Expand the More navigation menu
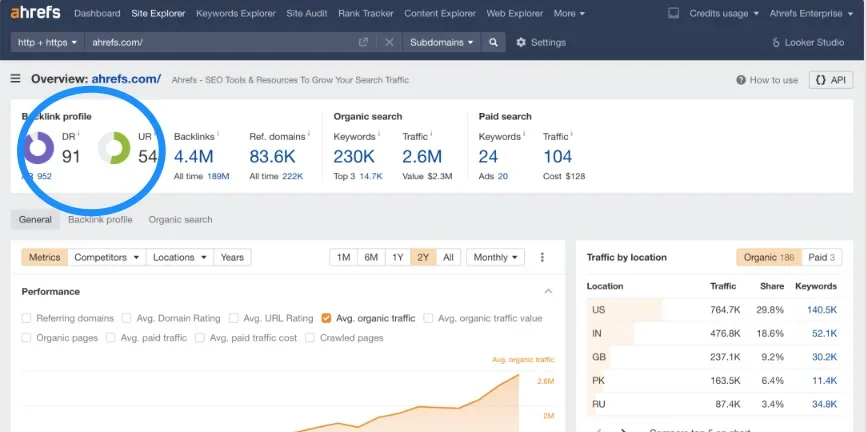 pyautogui.click(x=569, y=13)
